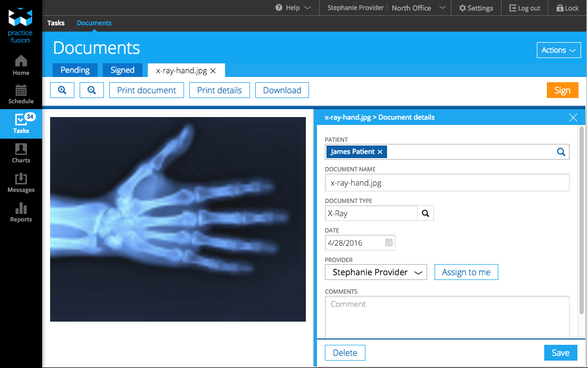Viewport: 588px width, 368px height.
Task: Click the patient search magnifier icon
Action: click(x=561, y=152)
